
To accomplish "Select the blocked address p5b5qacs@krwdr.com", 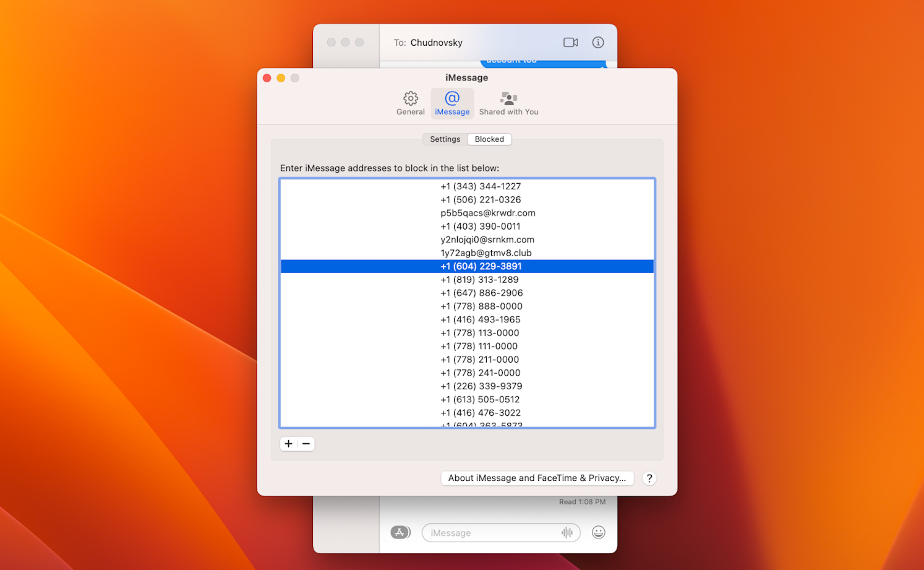I will (x=487, y=212).
